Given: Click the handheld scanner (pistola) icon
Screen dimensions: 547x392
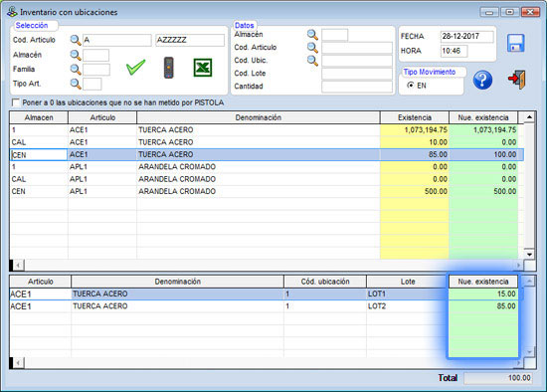Looking at the screenshot, I should pyautogui.click(x=169, y=68).
